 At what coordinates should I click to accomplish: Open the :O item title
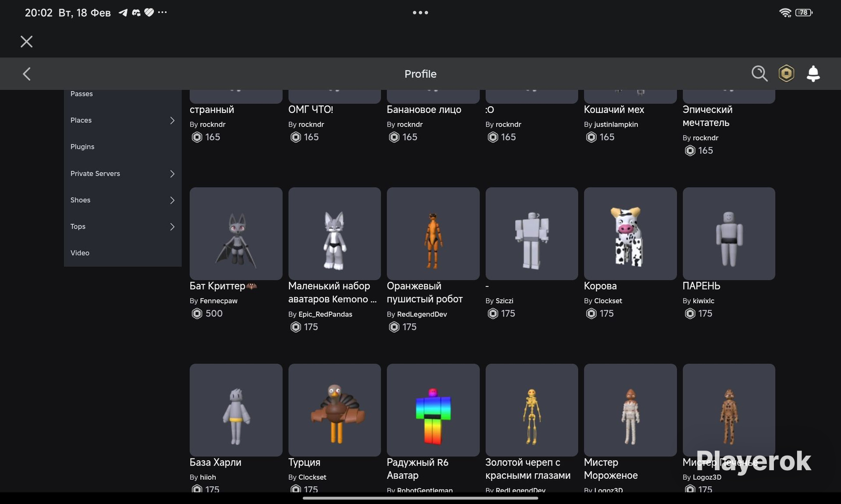tap(490, 109)
